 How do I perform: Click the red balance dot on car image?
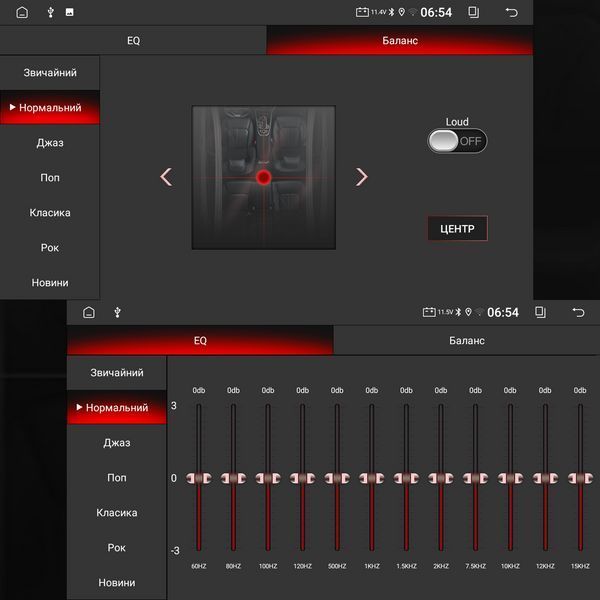(264, 177)
